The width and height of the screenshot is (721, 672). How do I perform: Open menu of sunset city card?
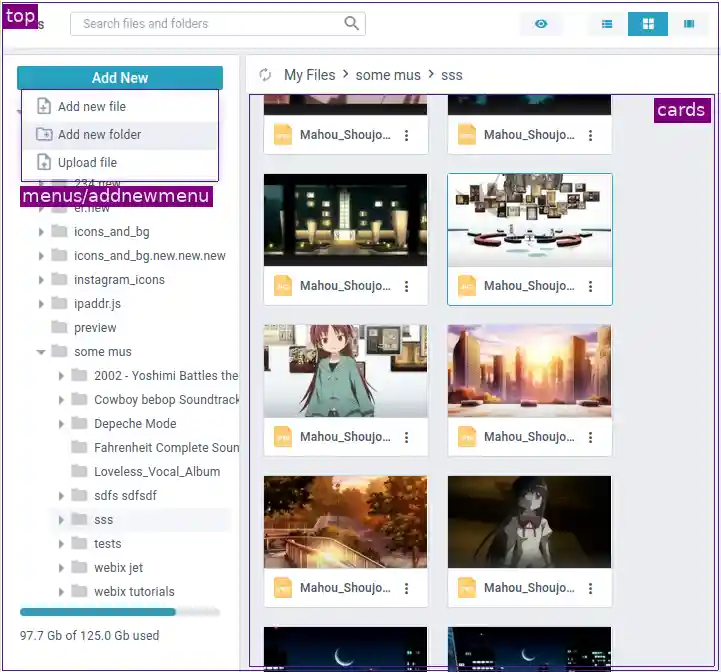click(590, 437)
